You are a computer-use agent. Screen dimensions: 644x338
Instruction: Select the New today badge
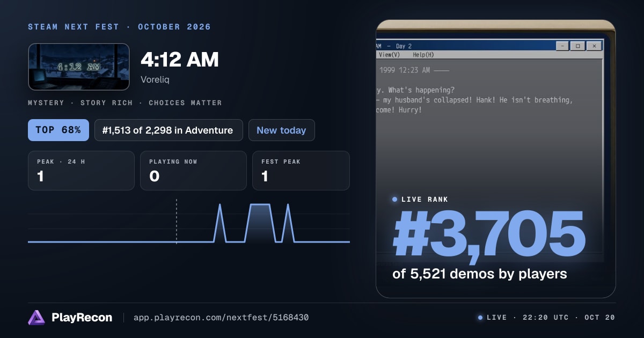281,130
